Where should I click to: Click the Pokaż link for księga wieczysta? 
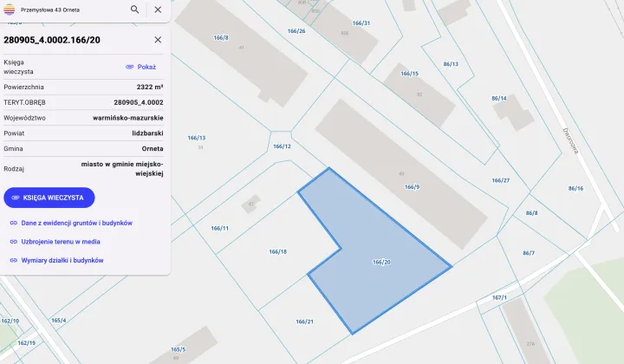(146, 67)
